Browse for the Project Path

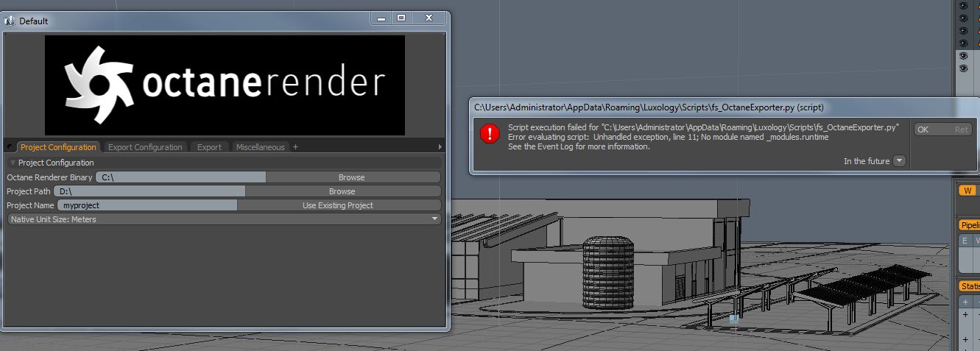[x=342, y=191]
